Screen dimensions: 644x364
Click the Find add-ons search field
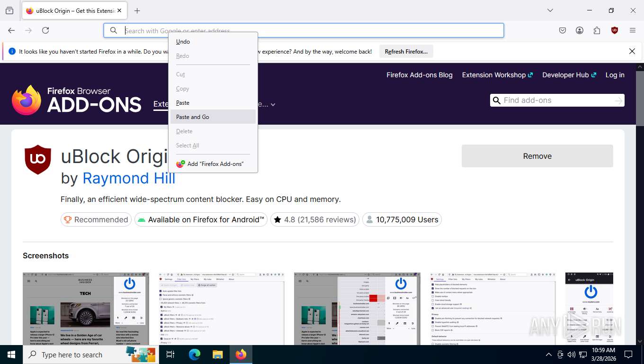tap(557, 100)
